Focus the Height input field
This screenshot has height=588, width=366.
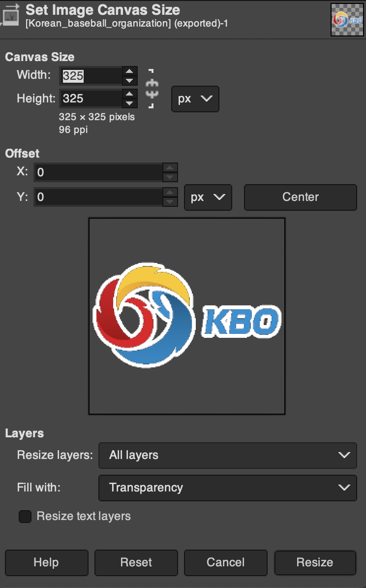[91, 98]
